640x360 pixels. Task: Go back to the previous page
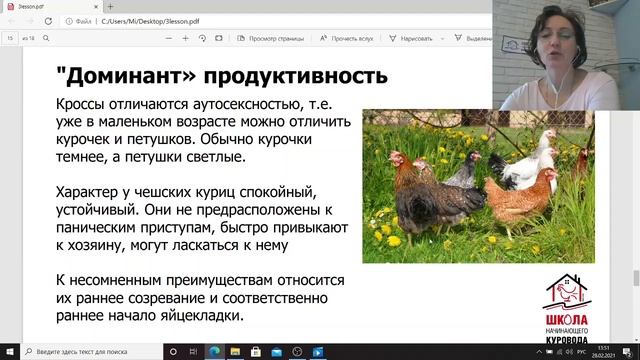pyautogui.click(x=12, y=21)
